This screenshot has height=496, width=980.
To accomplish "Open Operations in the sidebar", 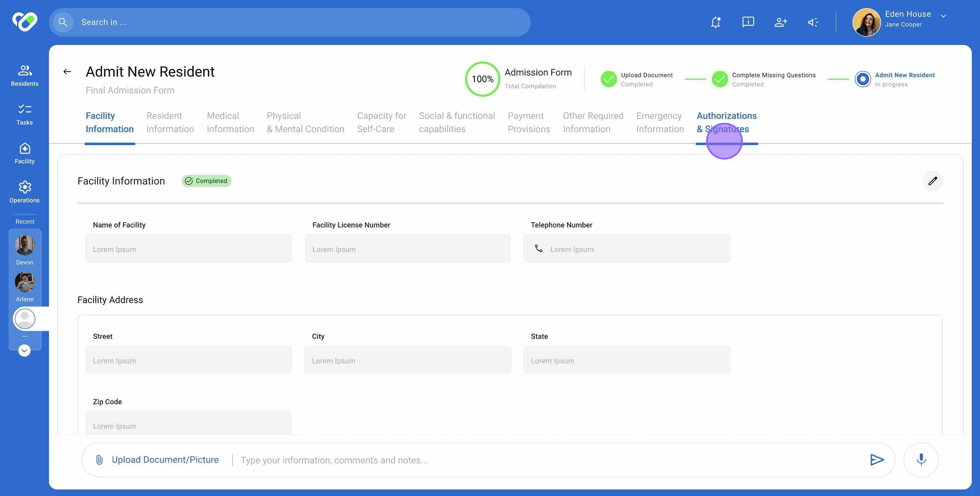I will pos(25,192).
